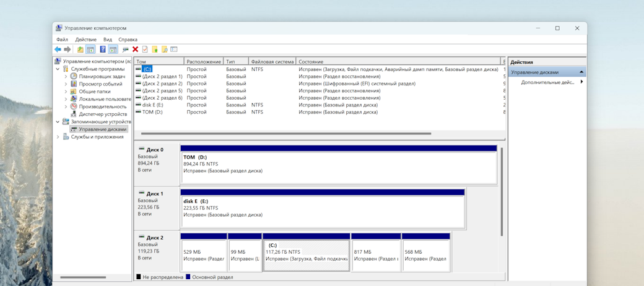Click the disk map vertical scrollbar
Image resolution: width=644 pixels, height=286 pixels.
point(502,192)
